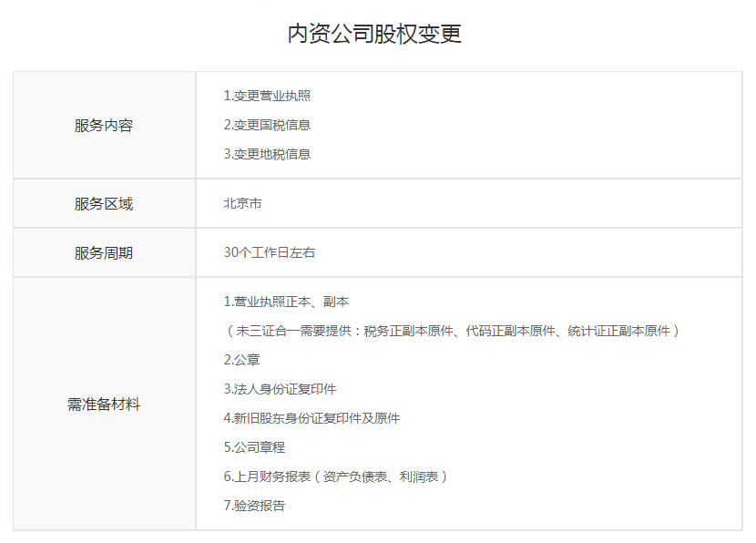
Task: Select the 服务内容 row header
Action: click(104, 126)
